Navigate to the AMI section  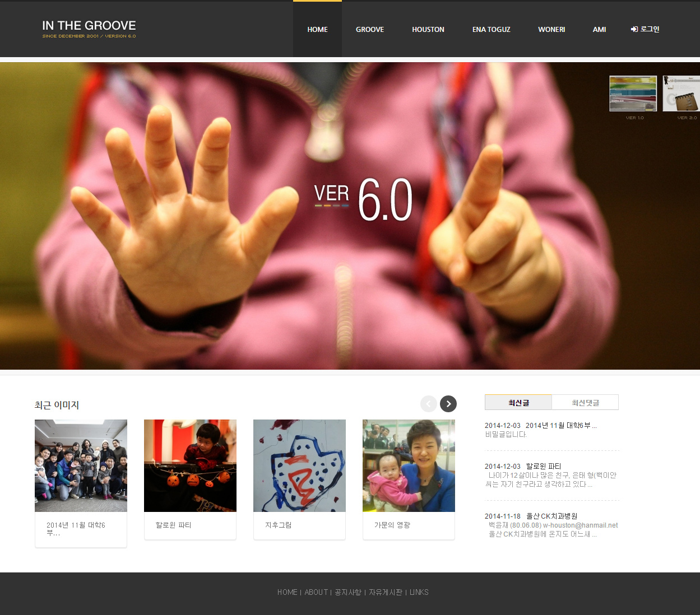coord(599,29)
